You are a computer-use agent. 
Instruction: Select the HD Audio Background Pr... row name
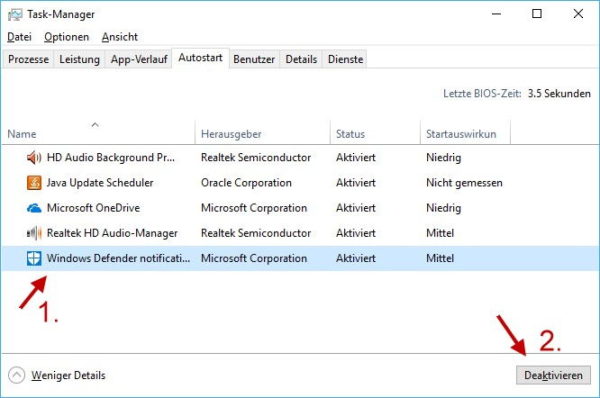click(111, 157)
